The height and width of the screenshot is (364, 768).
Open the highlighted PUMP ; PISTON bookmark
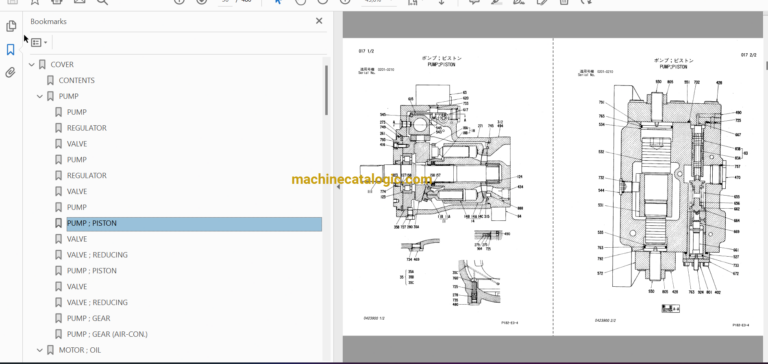tap(194, 223)
